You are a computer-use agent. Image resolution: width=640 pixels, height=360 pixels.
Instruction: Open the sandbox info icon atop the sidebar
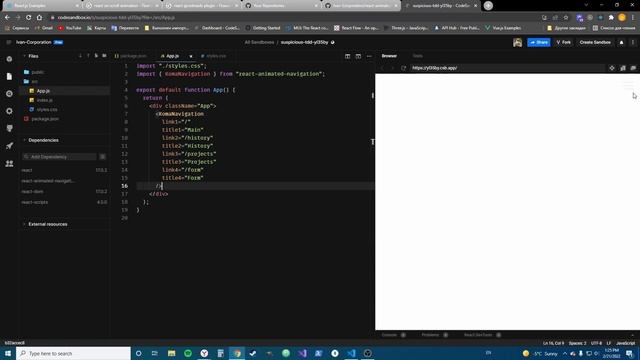(x=9, y=59)
